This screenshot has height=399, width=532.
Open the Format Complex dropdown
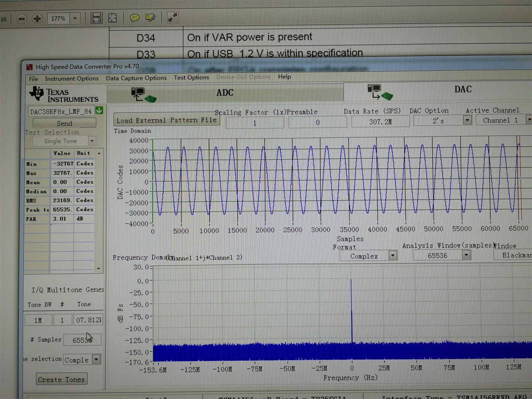coord(393,255)
